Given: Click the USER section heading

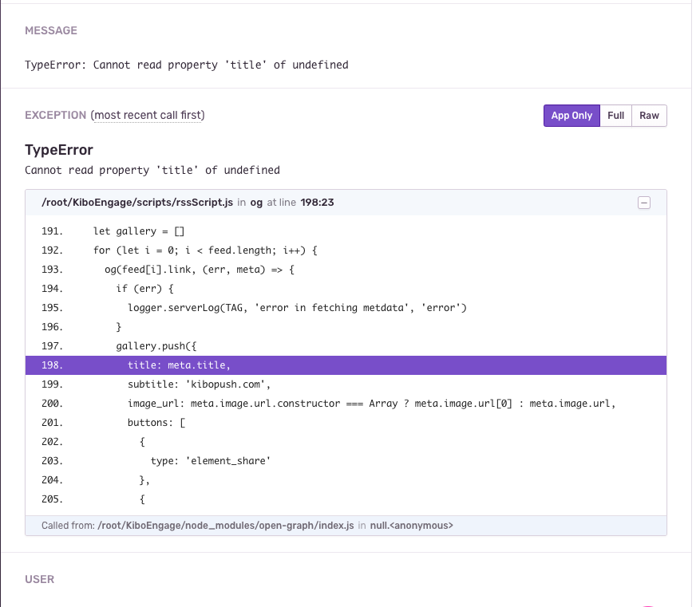Looking at the screenshot, I should [x=39, y=579].
